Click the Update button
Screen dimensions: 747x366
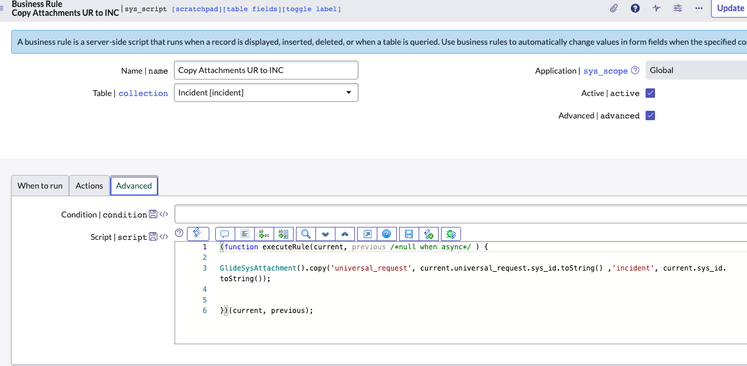coord(729,8)
